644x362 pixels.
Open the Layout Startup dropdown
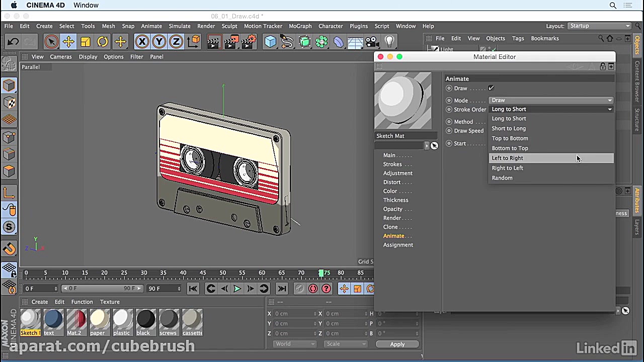click(x=599, y=26)
